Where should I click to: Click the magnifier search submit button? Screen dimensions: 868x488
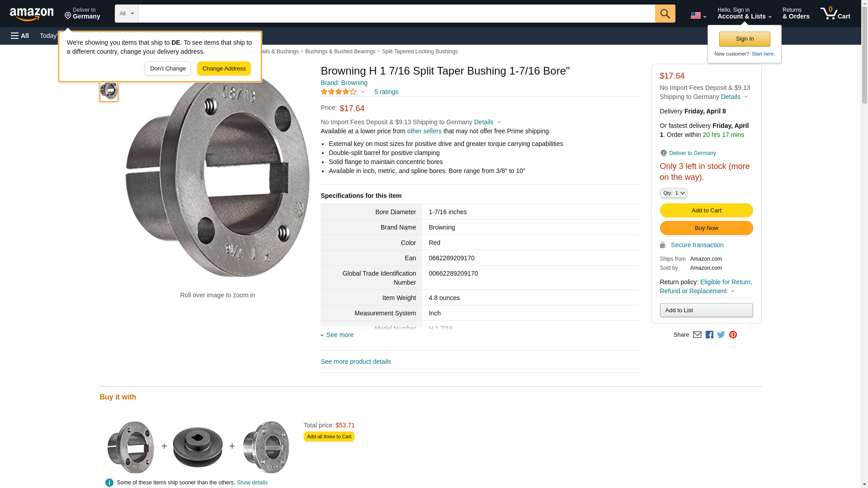tap(665, 14)
